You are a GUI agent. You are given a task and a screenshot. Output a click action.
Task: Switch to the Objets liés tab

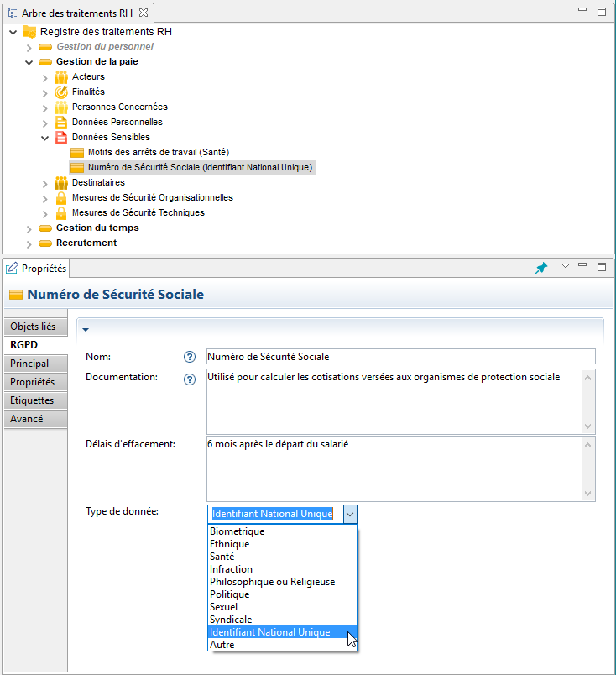[x=33, y=327]
